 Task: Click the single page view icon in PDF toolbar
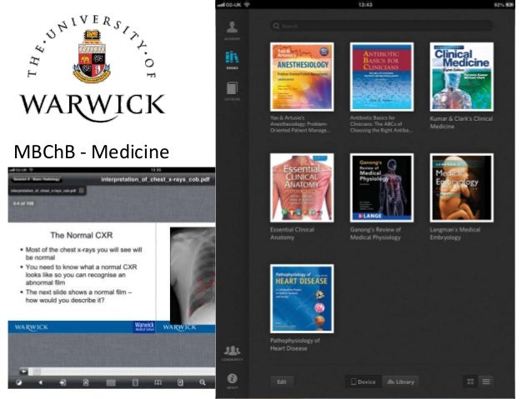point(135,382)
